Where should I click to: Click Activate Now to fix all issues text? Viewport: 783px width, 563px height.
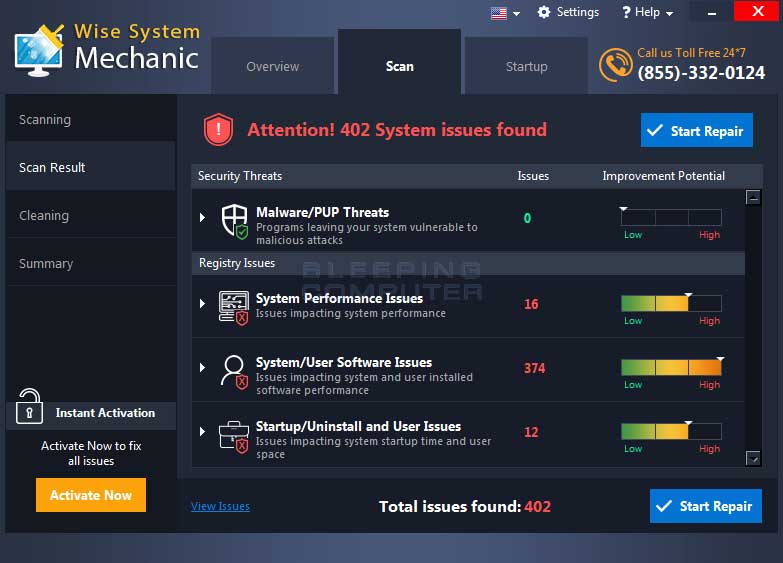click(x=91, y=453)
